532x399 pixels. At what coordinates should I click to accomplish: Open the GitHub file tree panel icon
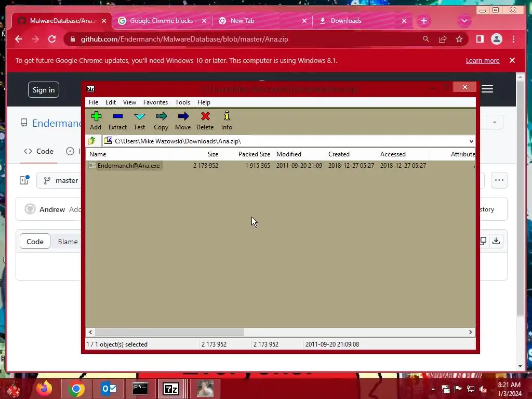[x=24, y=180]
